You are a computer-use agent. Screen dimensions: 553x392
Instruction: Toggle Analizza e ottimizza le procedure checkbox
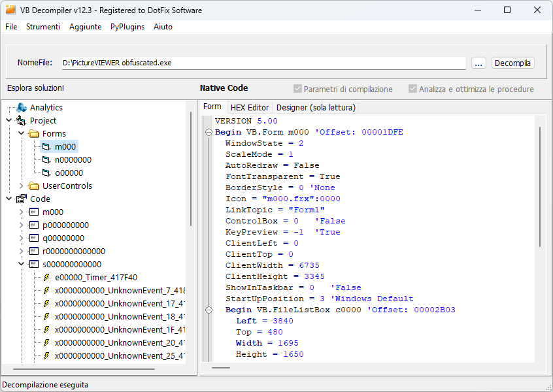[x=412, y=89]
